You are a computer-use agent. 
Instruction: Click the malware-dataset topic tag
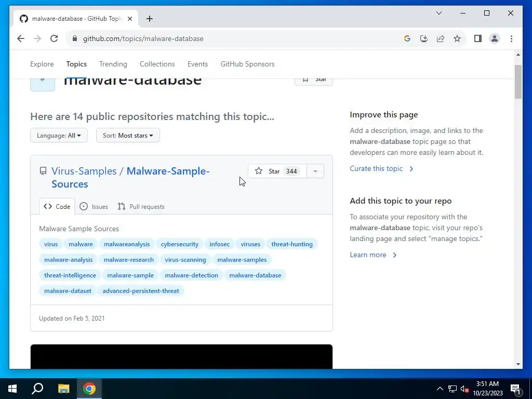(68, 291)
